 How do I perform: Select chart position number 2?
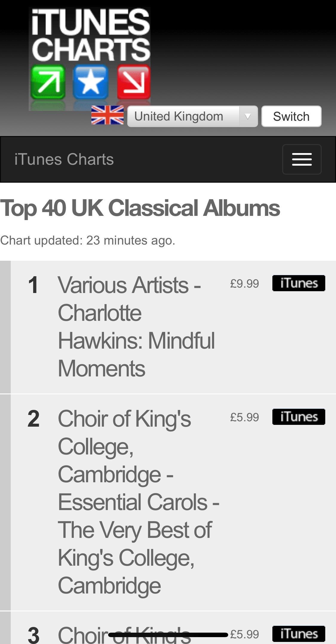33,419
